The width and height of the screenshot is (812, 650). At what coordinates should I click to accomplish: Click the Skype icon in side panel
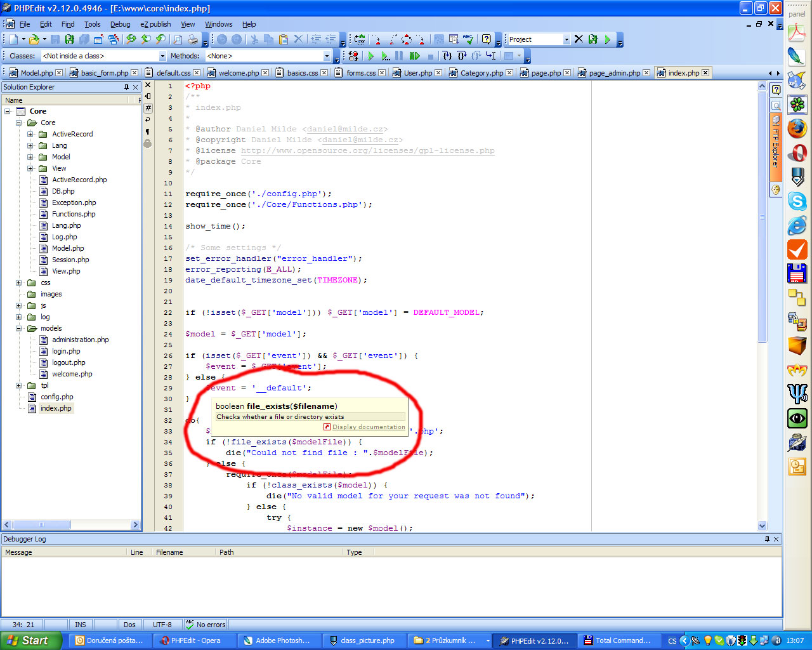797,201
